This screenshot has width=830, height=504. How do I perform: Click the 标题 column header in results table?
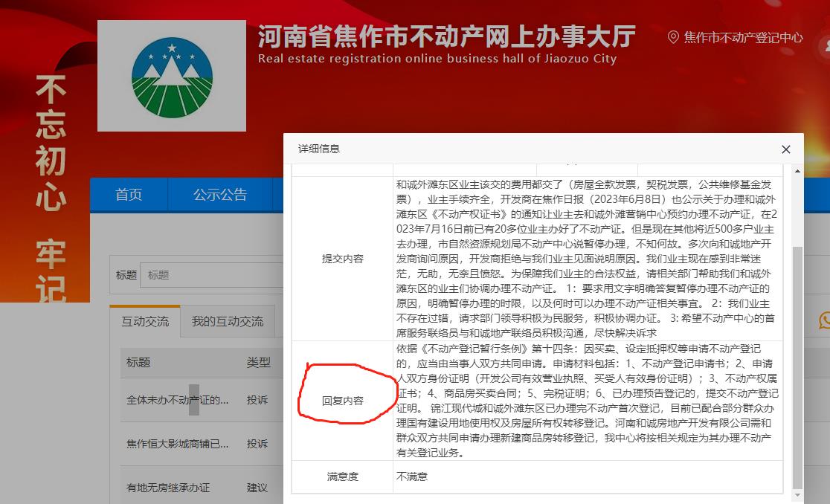pyautogui.click(x=138, y=363)
